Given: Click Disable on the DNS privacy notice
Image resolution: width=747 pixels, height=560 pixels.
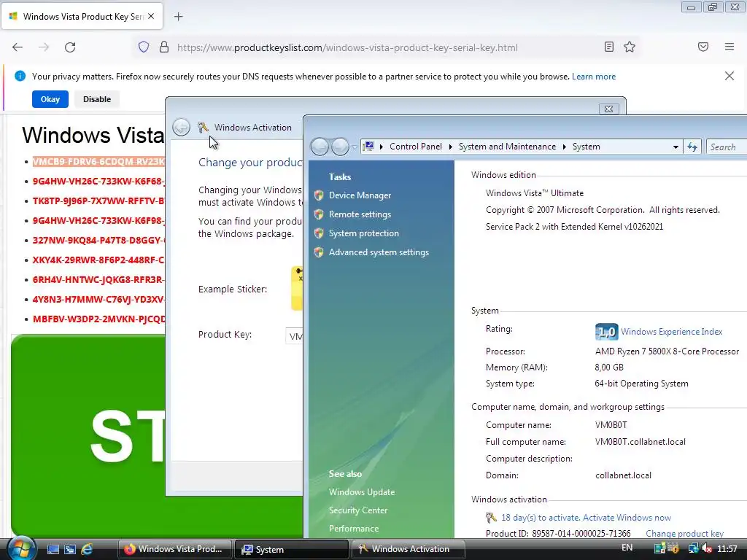Looking at the screenshot, I should pyautogui.click(x=97, y=99).
